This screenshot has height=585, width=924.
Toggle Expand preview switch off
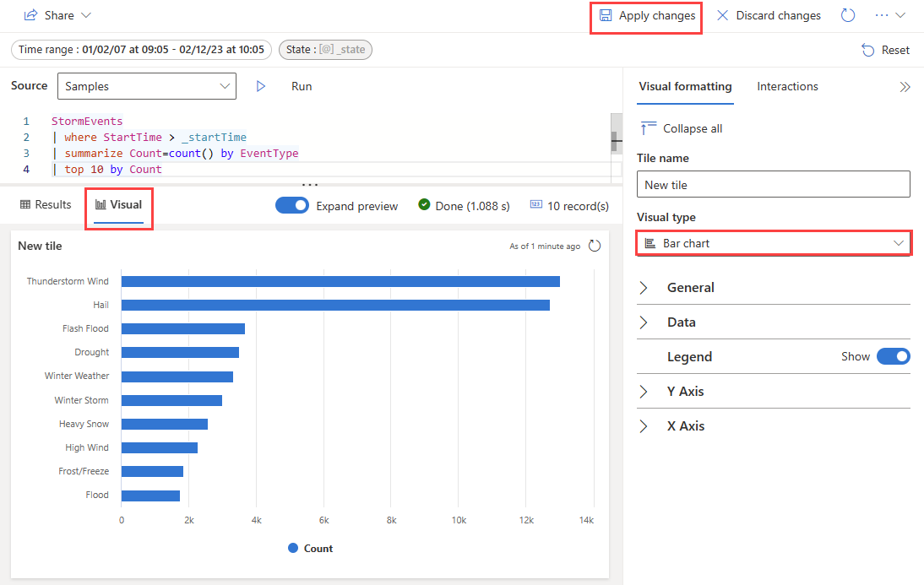click(291, 205)
